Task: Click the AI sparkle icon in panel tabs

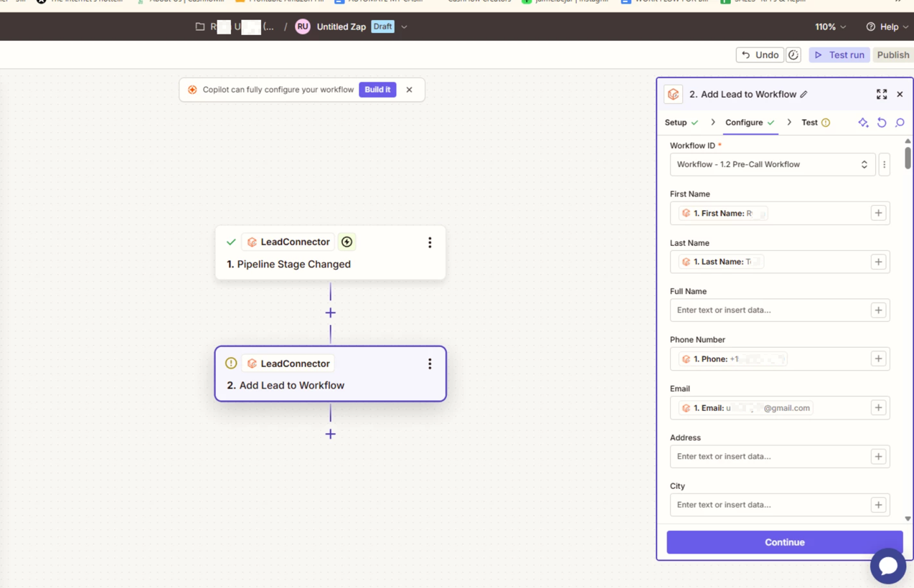Action: [863, 123]
